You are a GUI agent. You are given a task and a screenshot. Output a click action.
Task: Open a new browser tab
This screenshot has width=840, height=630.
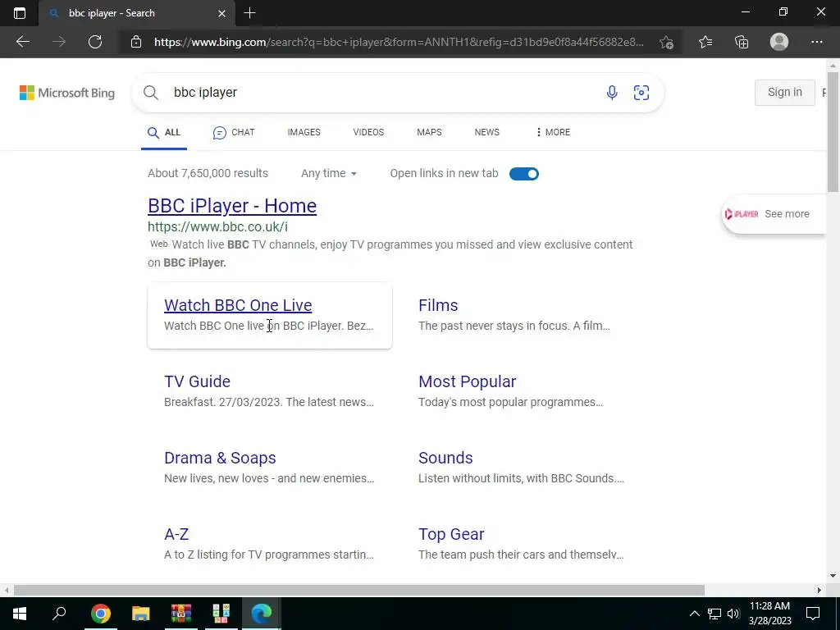tap(249, 13)
